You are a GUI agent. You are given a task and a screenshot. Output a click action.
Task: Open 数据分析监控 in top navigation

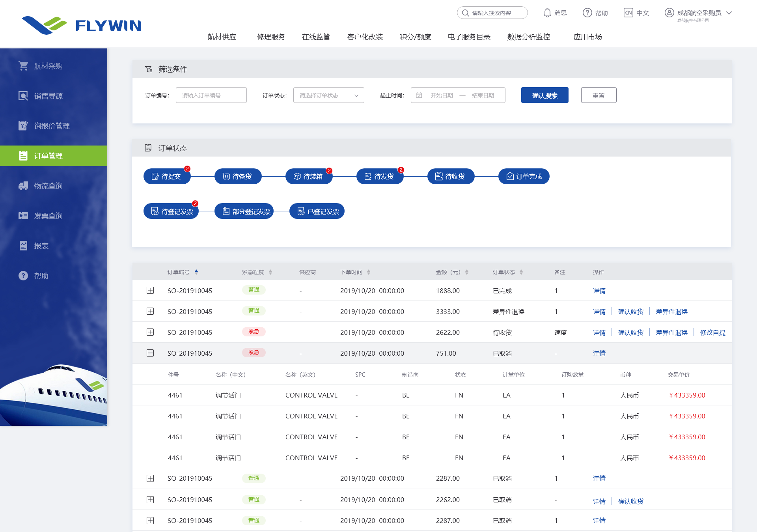[528, 37]
